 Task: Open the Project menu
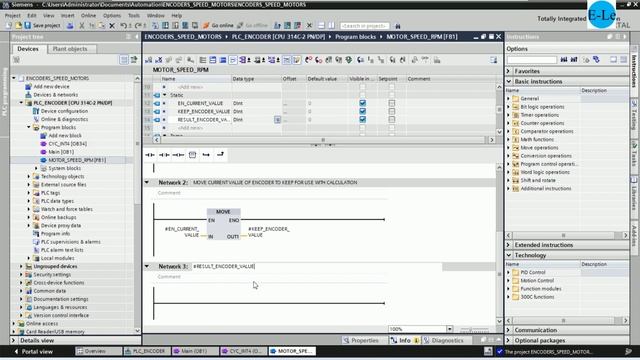pyautogui.click(x=12, y=16)
